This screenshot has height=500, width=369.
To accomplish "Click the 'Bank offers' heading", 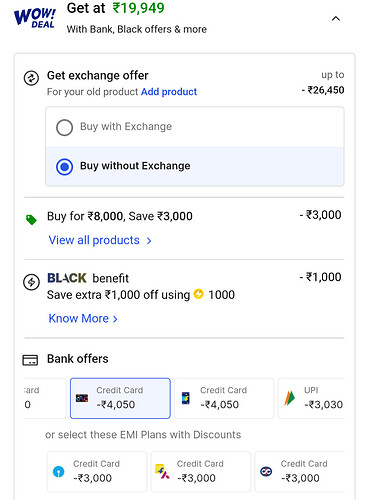I will click(x=78, y=359).
